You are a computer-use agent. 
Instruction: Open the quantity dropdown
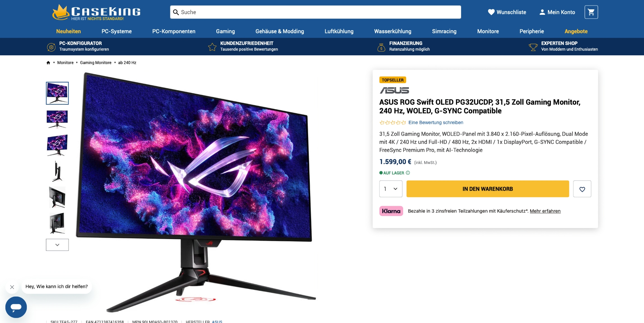(x=391, y=189)
